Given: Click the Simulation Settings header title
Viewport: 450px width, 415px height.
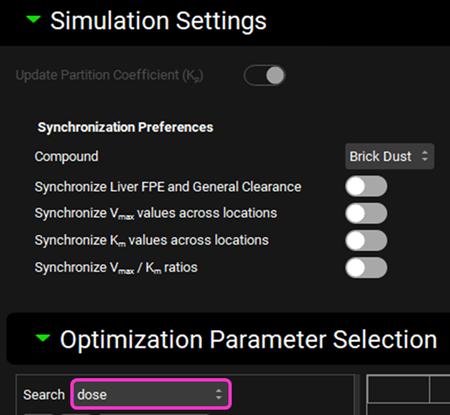Looking at the screenshot, I should click(x=158, y=21).
